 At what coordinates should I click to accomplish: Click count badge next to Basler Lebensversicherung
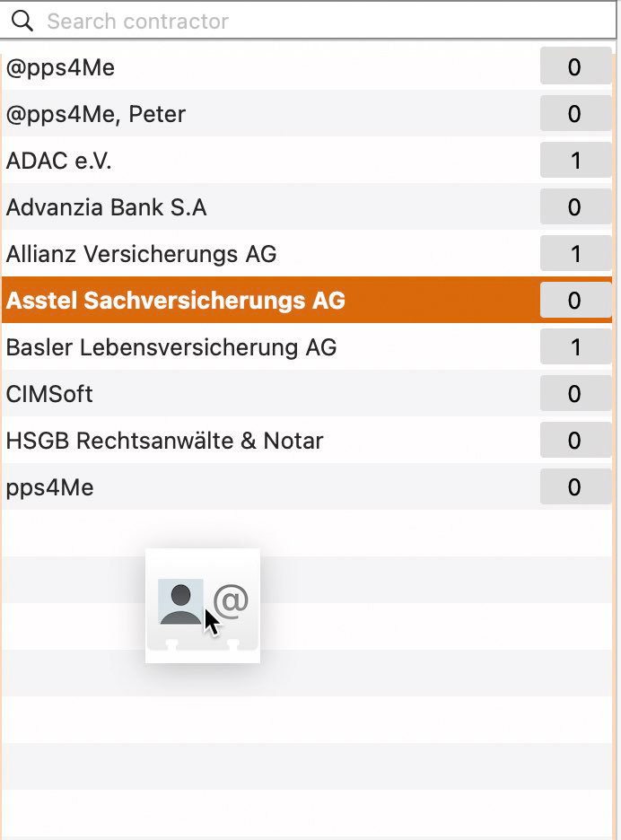pos(575,346)
